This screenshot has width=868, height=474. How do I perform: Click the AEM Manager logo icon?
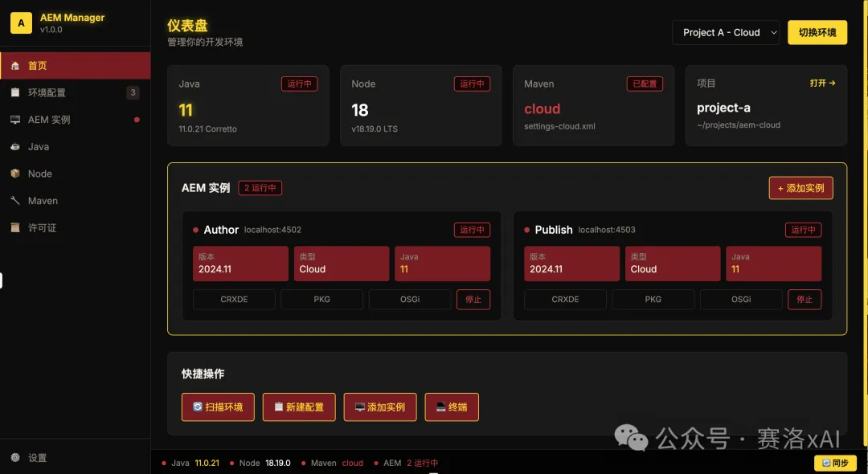[x=21, y=23]
